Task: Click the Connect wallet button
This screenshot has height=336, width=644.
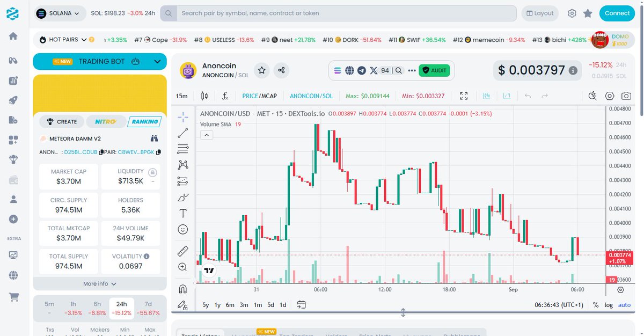Action: tap(617, 13)
